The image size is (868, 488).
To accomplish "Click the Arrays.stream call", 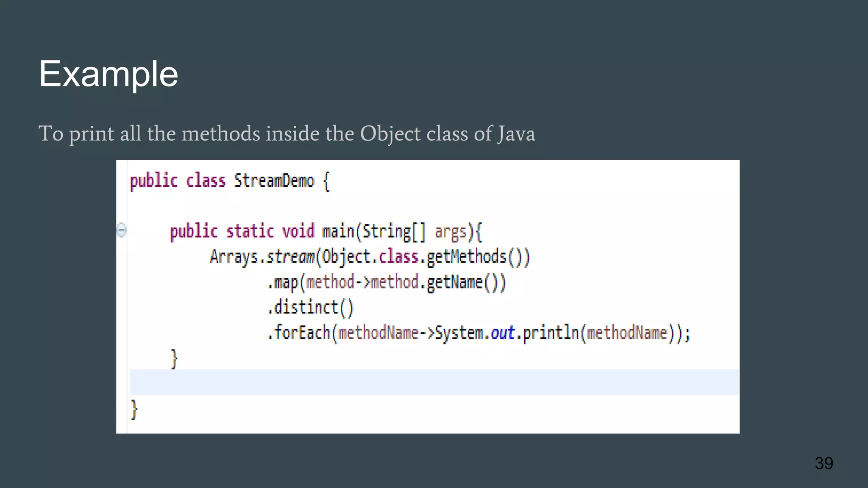I will click(x=262, y=257).
